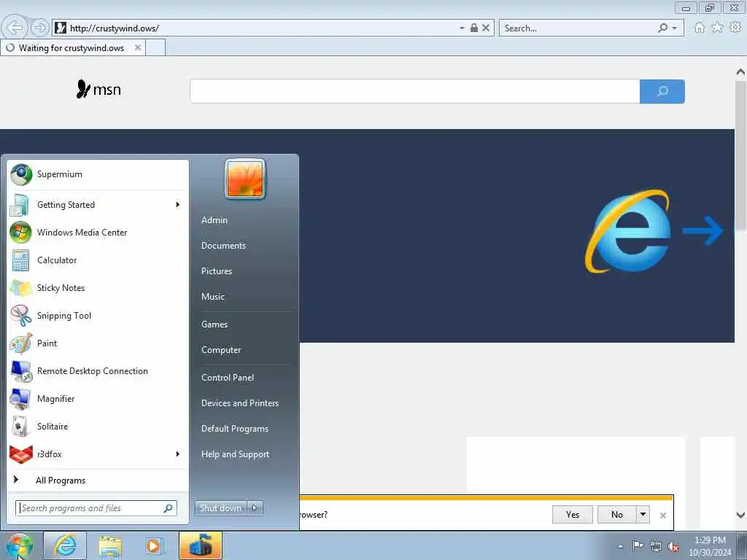Image resolution: width=747 pixels, height=560 pixels.
Task: Launch the Snipping Tool
Action: click(98, 315)
